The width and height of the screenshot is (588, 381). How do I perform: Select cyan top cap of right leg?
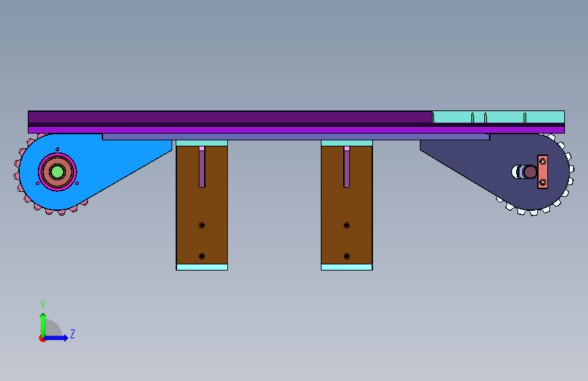pos(347,143)
